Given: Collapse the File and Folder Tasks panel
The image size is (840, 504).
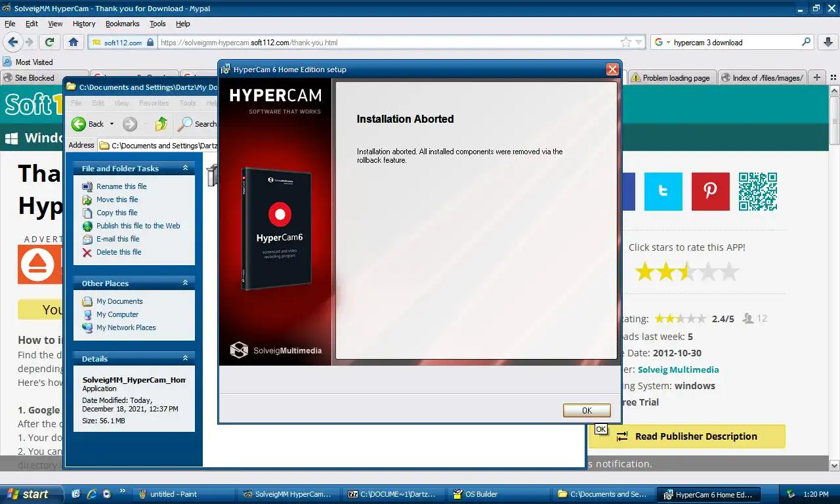Looking at the screenshot, I should (185, 168).
